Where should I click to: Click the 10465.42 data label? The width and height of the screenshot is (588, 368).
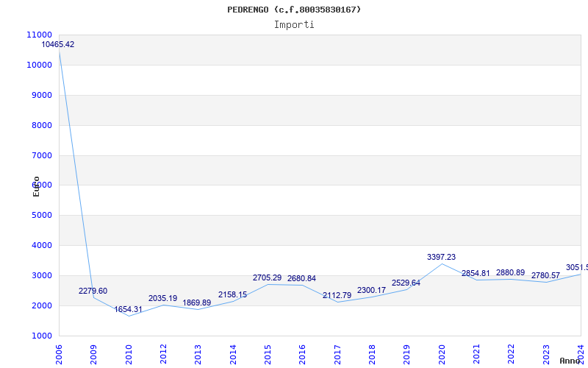pyautogui.click(x=58, y=44)
